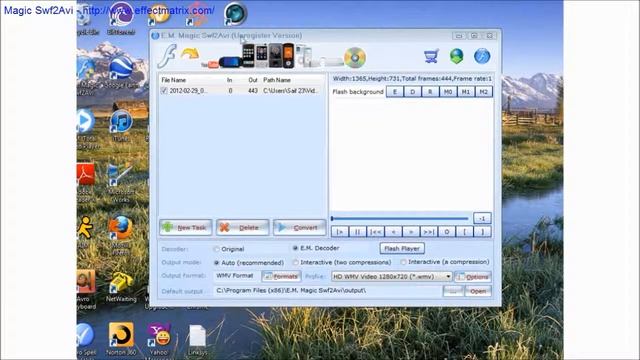Select the black PSP device preset icon

point(231,62)
